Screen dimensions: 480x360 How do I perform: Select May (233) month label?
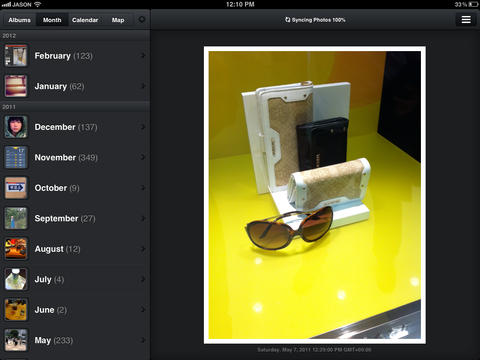54,340
